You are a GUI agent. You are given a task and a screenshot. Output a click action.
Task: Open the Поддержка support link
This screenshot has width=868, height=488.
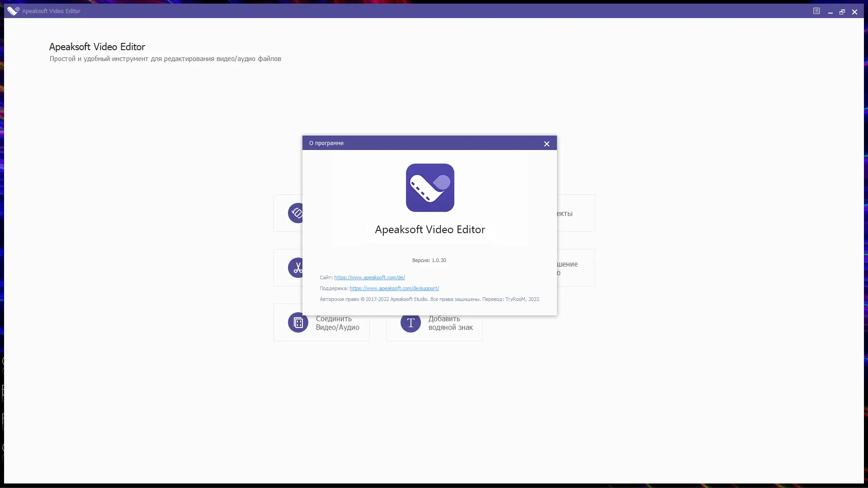394,288
